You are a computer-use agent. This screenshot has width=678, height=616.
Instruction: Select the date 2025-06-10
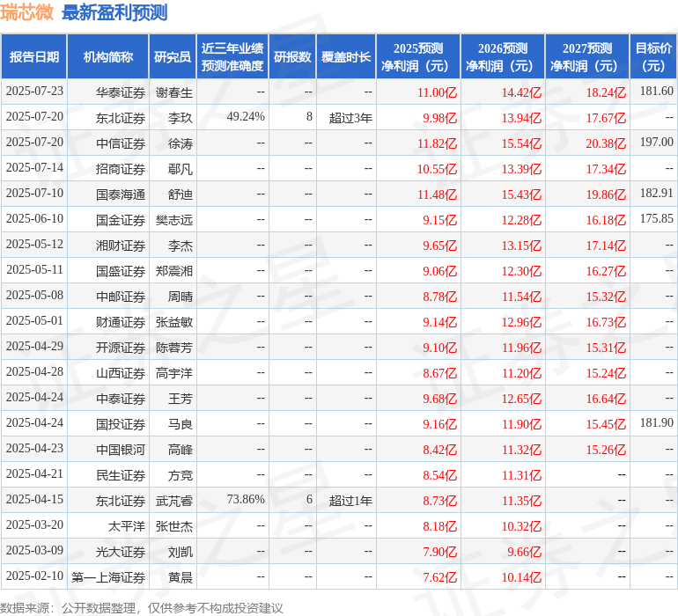click(34, 219)
